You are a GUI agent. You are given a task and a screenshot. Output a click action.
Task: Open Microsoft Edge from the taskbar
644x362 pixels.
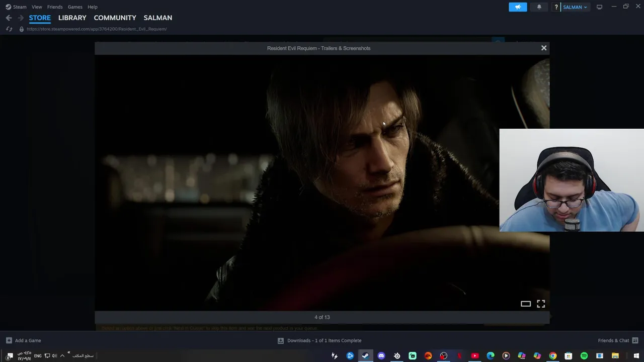tap(491, 355)
